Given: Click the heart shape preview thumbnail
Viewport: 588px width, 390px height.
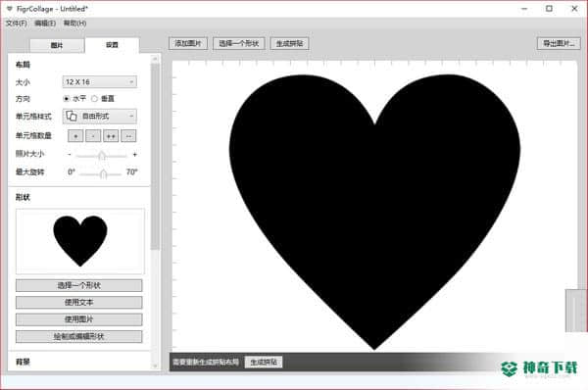Looking at the screenshot, I should (x=80, y=241).
